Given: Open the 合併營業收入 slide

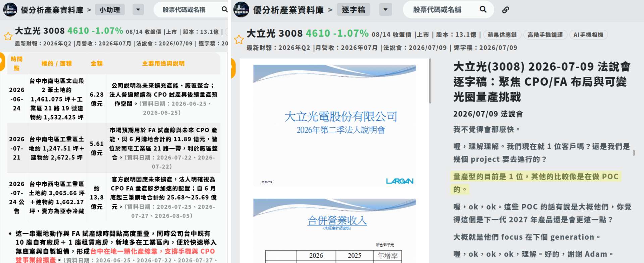Looking at the screenshot, I should click(x=334, y=231).
